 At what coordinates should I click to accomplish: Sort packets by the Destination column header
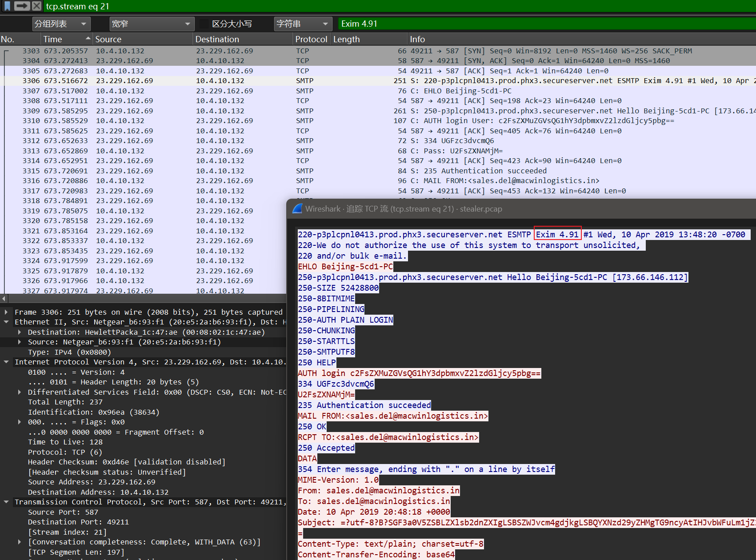[x=243, y=39]
